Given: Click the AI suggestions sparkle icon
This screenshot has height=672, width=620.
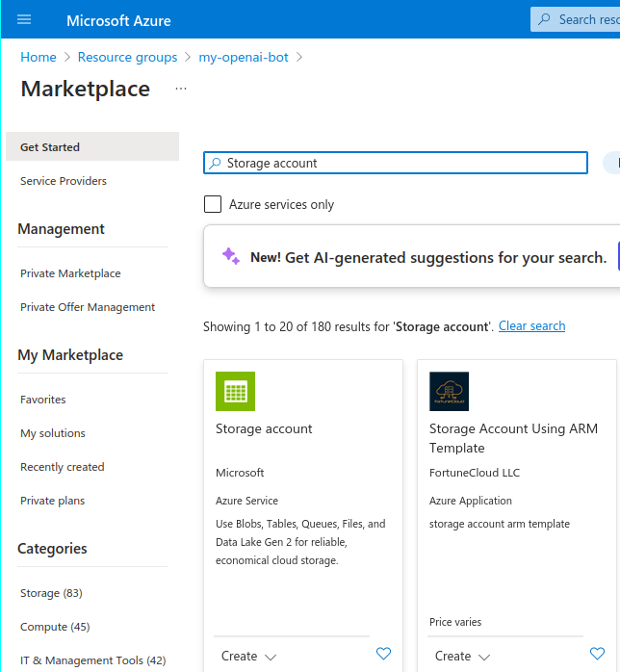Looking at the screenshot, I should coord(230,256).
